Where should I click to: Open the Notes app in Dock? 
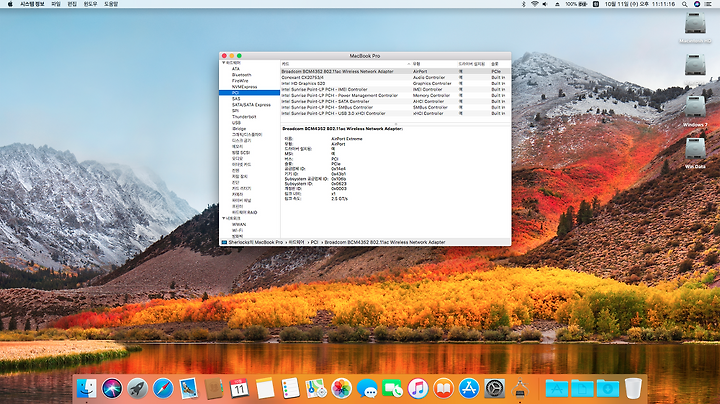(264, 388)
